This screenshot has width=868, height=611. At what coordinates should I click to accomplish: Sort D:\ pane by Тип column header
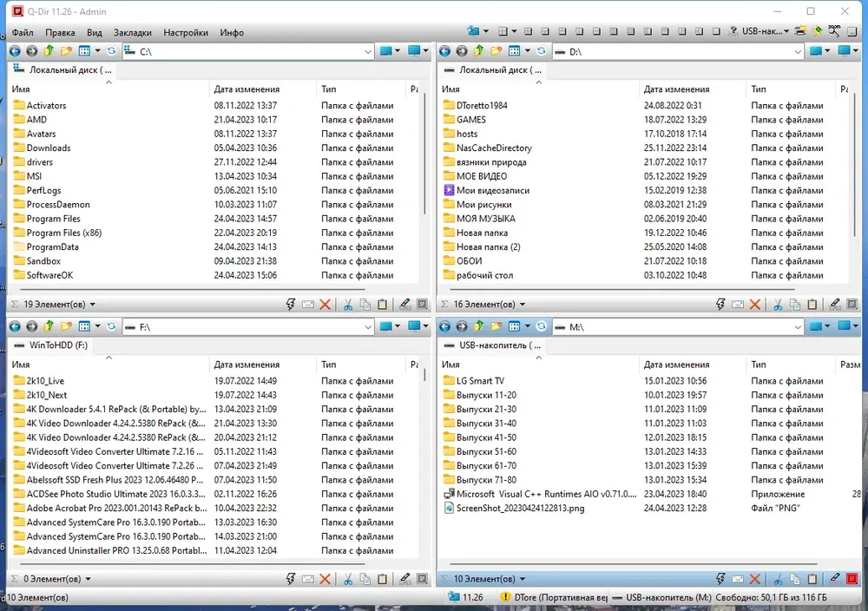tap(790, 89)
